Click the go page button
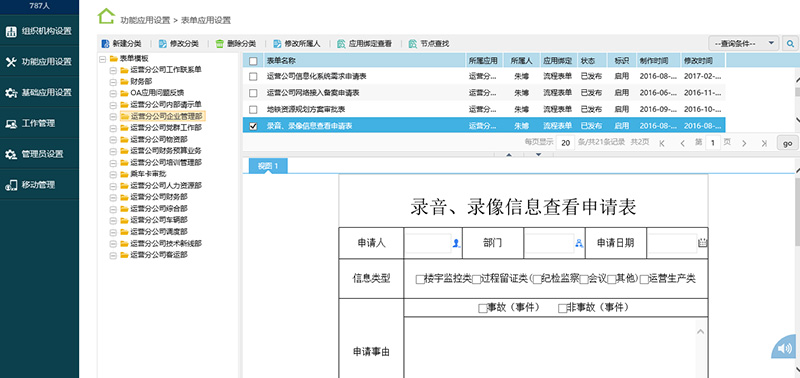This screenshot has width=800, height=378. tap(788, 143)
